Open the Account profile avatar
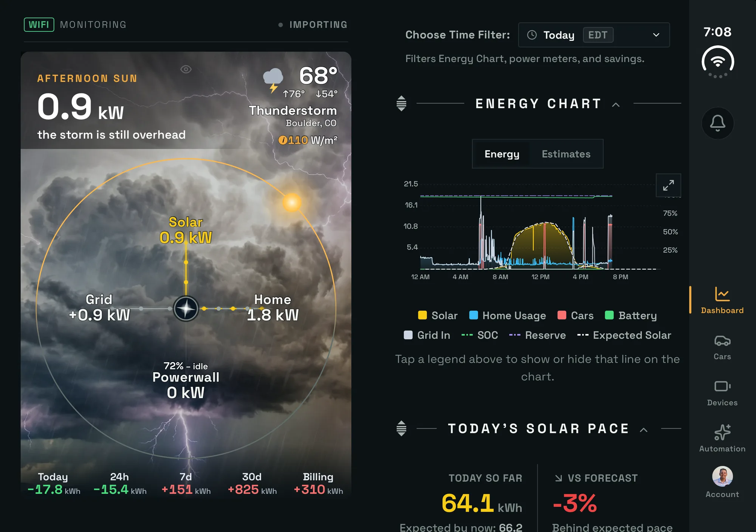The image size is (756, 532). [x=722, y=476]
